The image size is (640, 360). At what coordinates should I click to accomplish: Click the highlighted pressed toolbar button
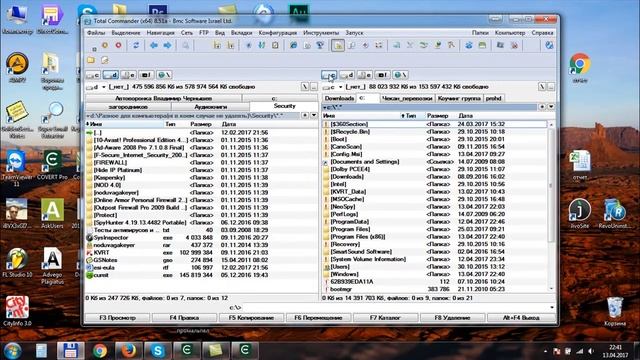[x=338, y=45]
